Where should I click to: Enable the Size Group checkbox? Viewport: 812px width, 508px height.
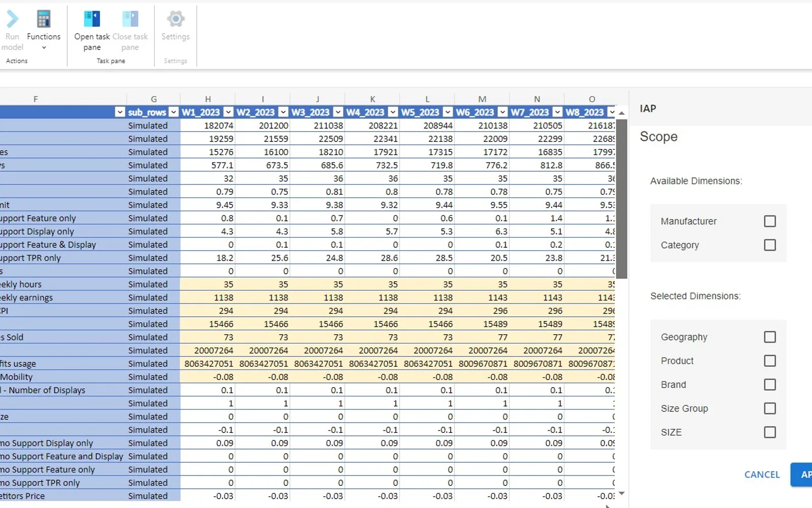coord(770,408)
